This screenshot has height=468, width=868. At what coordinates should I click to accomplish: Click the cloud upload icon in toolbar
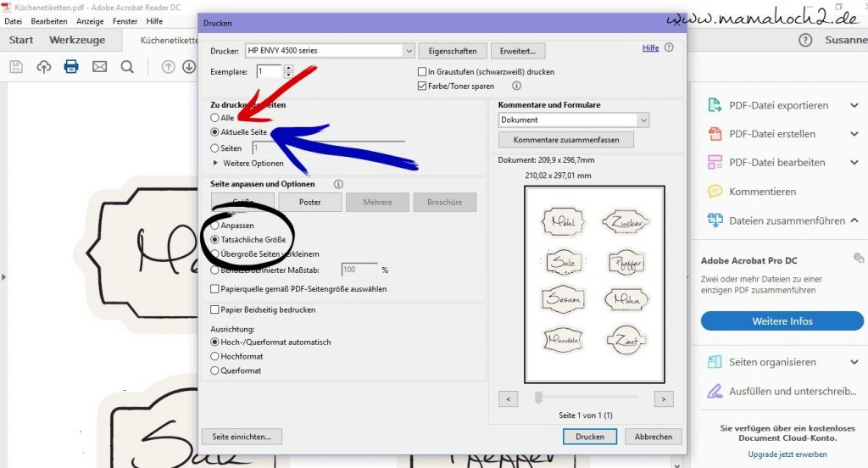pyautogui.click(x=44, y=67)
